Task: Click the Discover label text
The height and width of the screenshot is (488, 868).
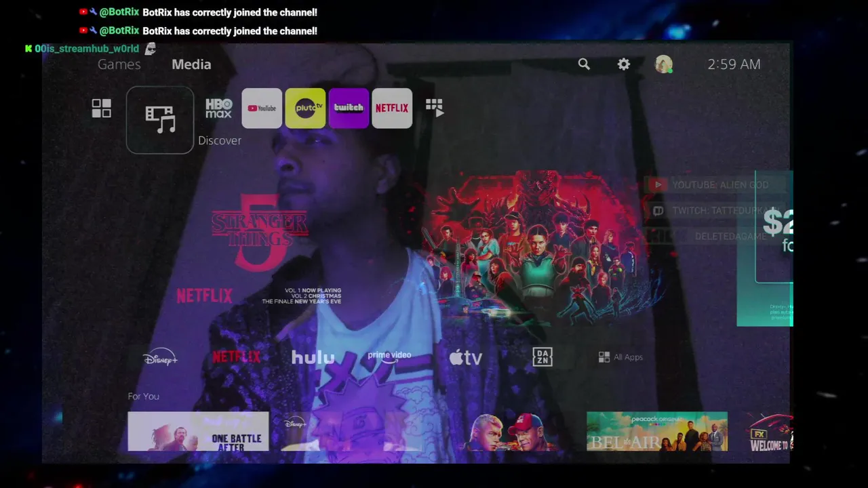Action: (220, 140)
